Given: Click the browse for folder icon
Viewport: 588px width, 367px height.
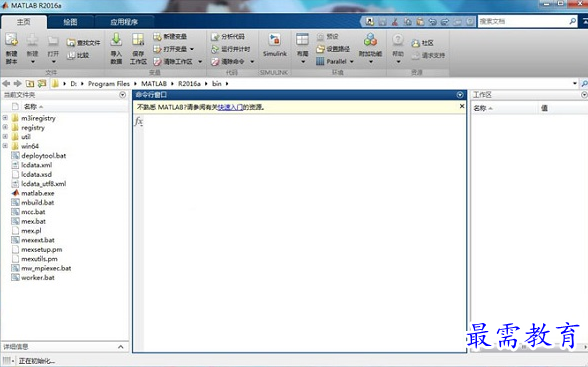Looking at the screenshot, I should (42, 83).
